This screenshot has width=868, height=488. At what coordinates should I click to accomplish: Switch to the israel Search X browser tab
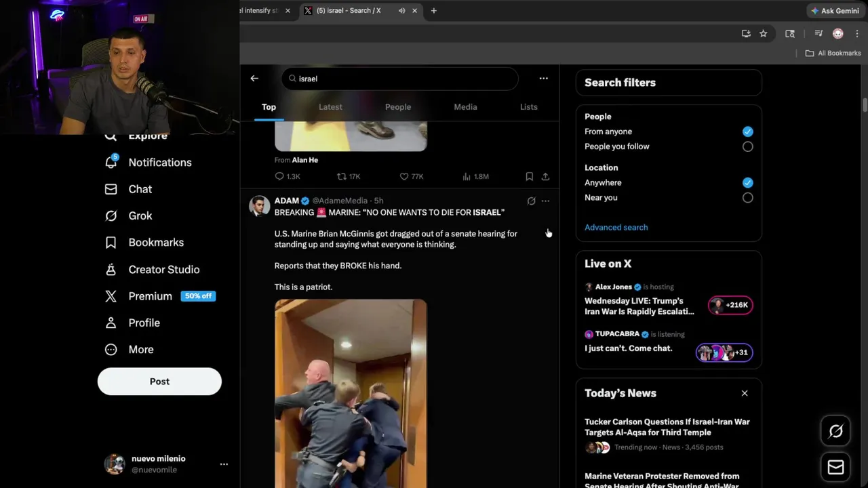click(x=361, y=11)
